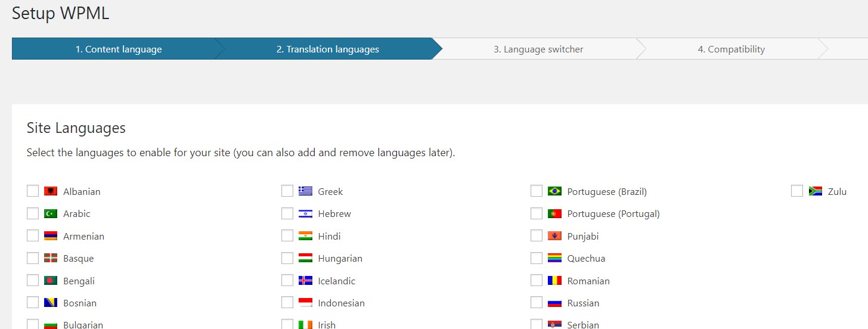The width and height of the screenshot is (868, 329).
Task: Tick the Hebrew checkbox
Action: pos(287,213)
